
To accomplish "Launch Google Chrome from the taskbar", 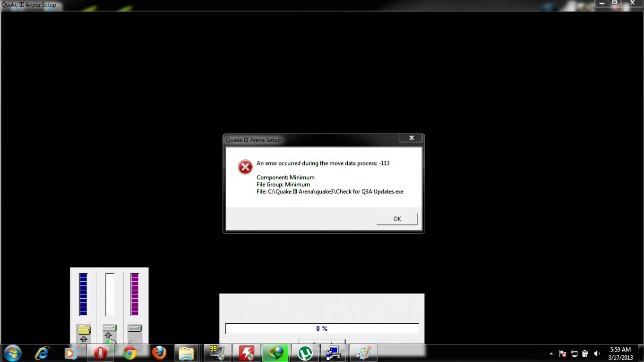I will click(129, 353).
